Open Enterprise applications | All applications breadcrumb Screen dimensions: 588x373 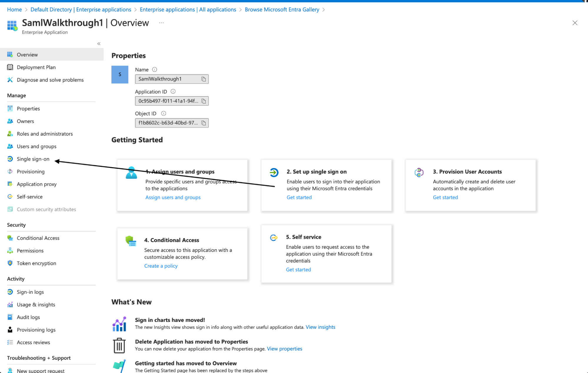[x=188, y=9]
